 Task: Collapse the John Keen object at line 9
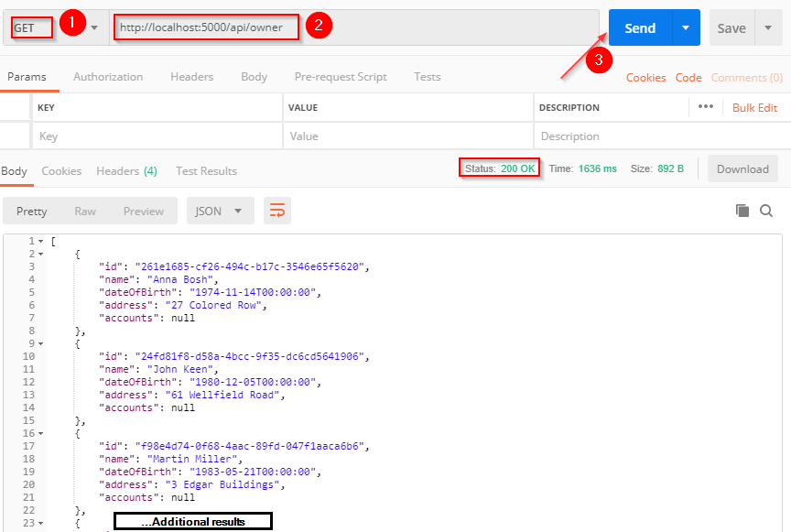pyautogui.click(x=41, y=343)
